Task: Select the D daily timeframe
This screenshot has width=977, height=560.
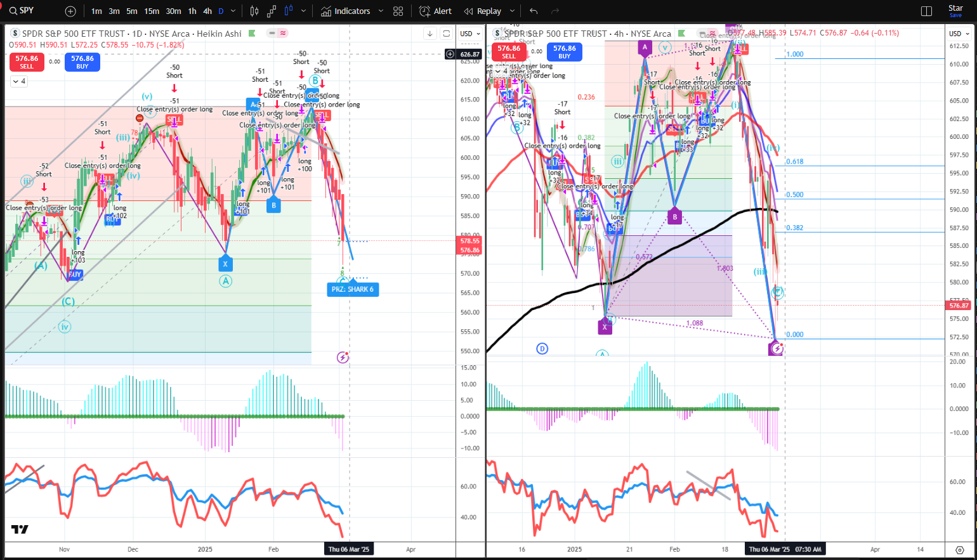Action: [x=221, y=11]
